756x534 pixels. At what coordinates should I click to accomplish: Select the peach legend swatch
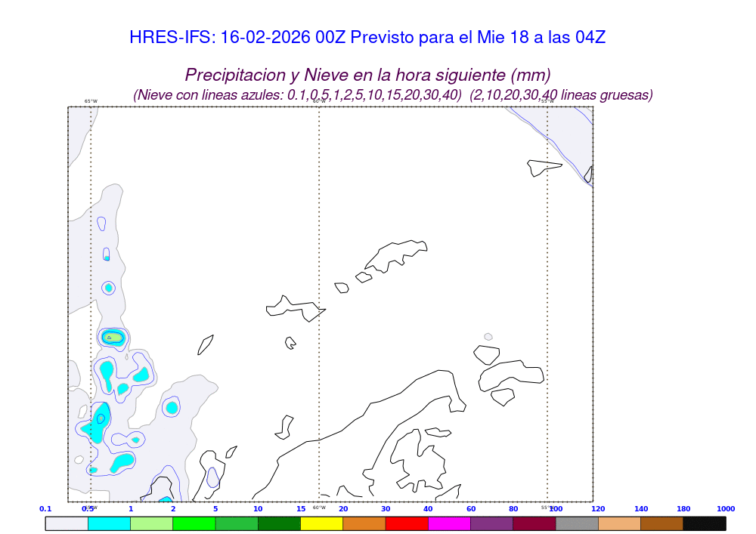click(619, 523)
